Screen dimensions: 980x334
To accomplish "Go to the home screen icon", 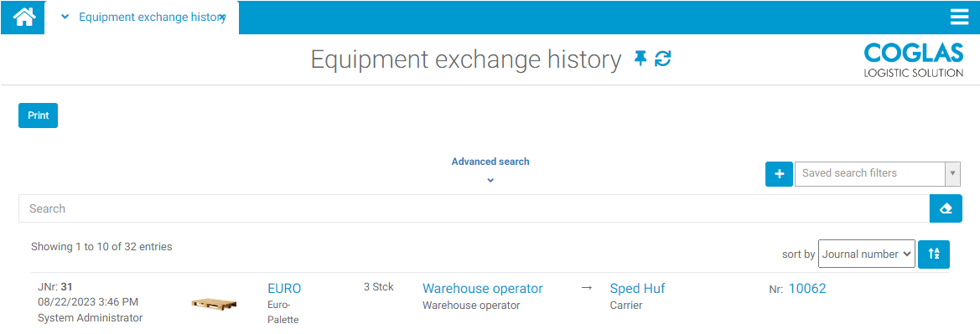I will pos(23,17).
